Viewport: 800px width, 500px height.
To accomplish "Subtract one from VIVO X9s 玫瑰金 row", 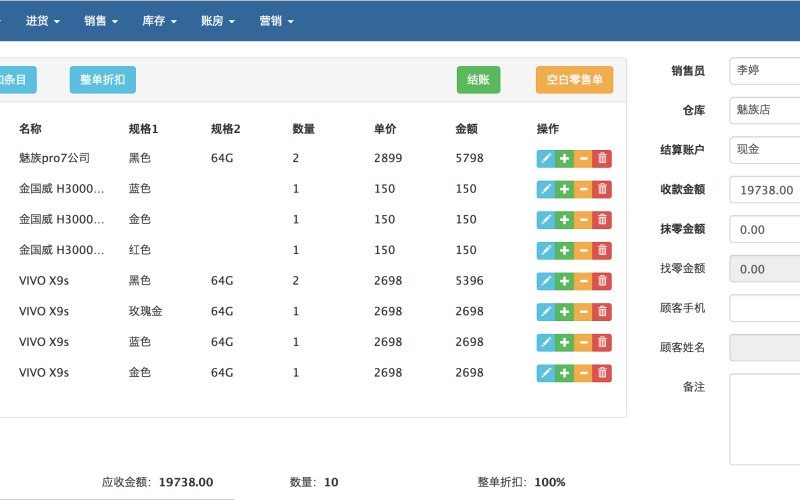I will (x=583, y=312).
